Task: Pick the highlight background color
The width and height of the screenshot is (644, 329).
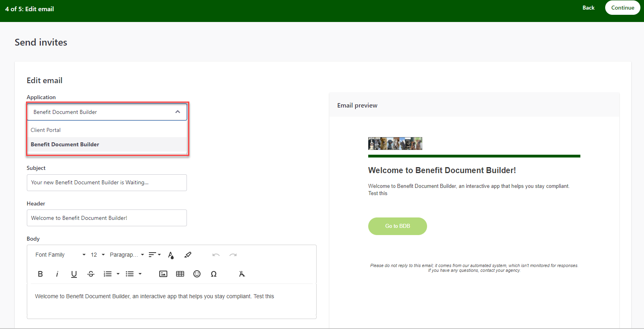Action: (x=188, y=255)
